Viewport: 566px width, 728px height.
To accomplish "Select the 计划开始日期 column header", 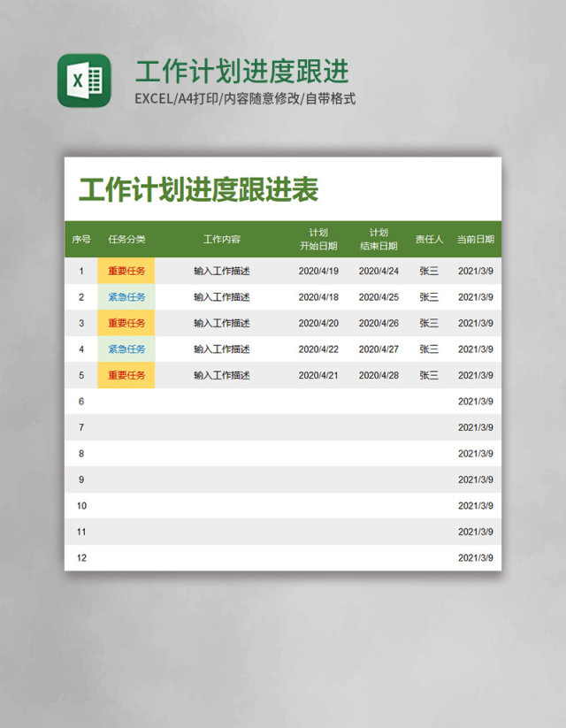I will point(318,239).
